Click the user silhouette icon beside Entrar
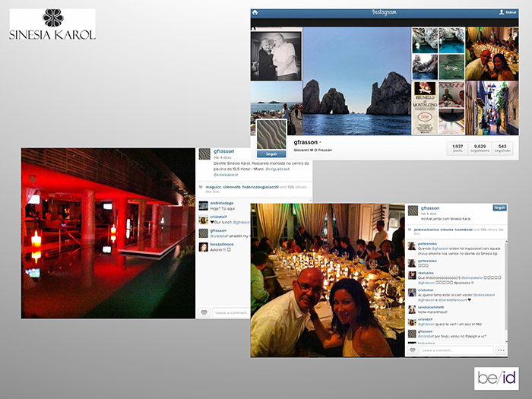This screenshot has height=399, width=532. pos(501,12)
